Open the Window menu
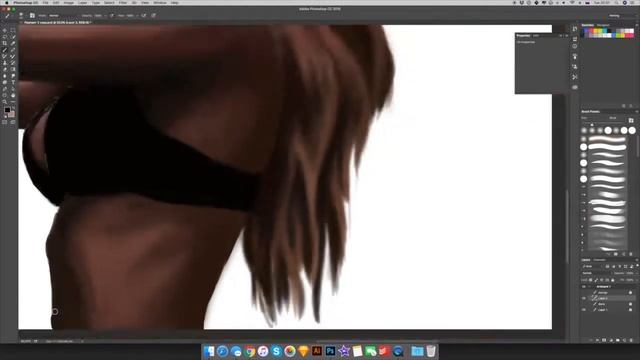Viewport: 640px width, 360px height. click(160, 2)
